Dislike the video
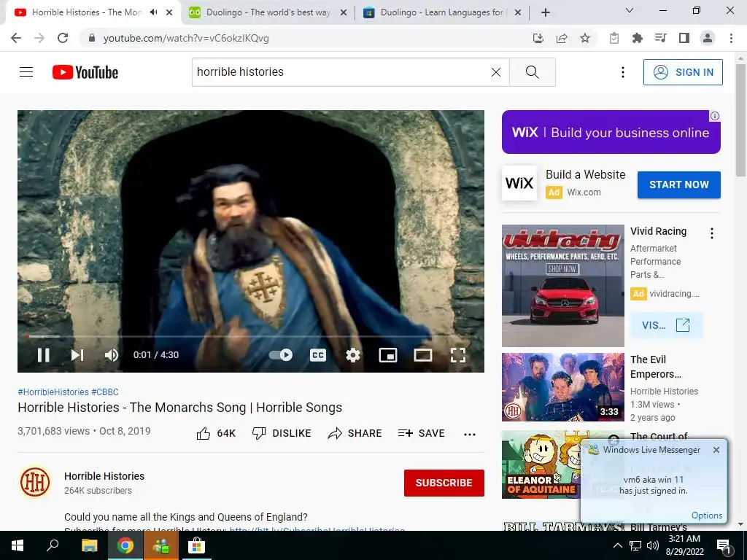 click(282, 433)
